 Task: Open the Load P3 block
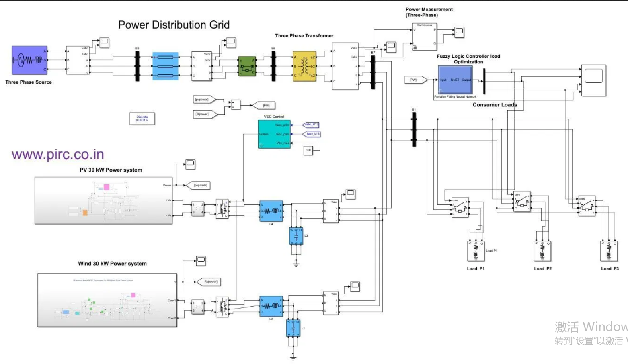pos(609,252)
